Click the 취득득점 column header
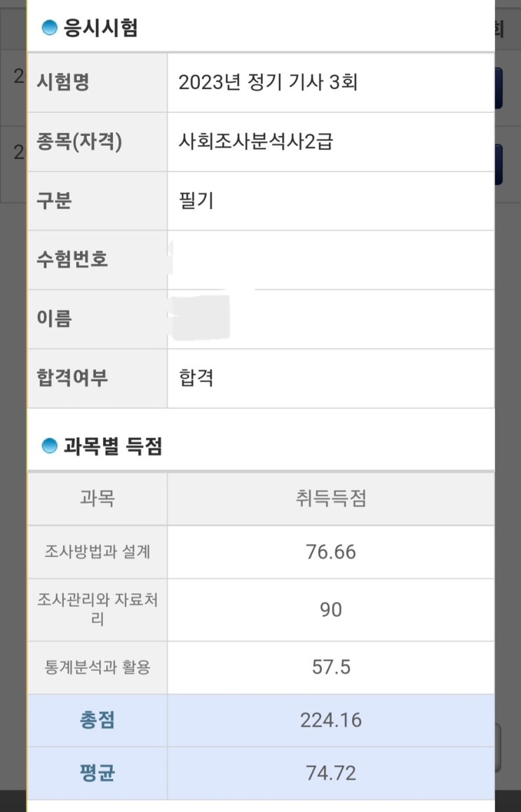The height and width of the screenshot is (812, 521). [x=330, y=499]
